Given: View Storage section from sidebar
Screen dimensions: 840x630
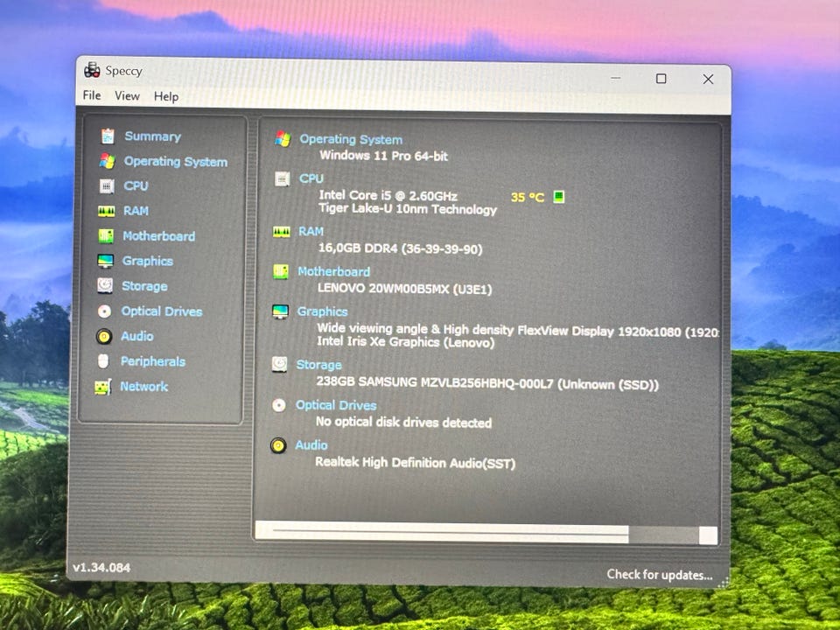Looking at the screenshot, I should 144,286.
